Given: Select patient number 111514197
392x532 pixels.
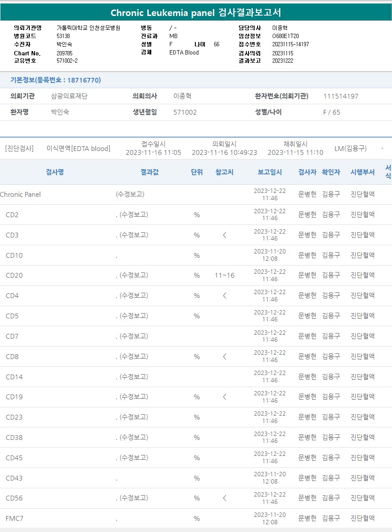Looking at the screenshot, I should [341, 96].
